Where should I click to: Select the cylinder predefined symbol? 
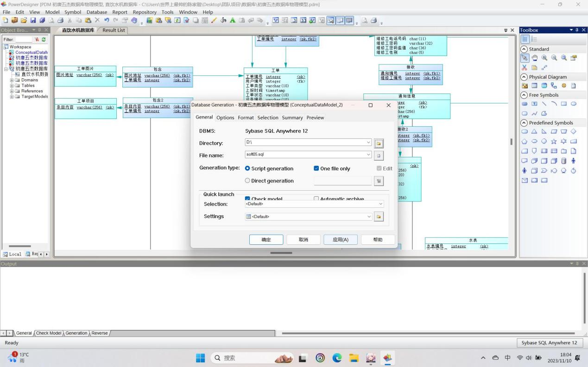point(564,161)
